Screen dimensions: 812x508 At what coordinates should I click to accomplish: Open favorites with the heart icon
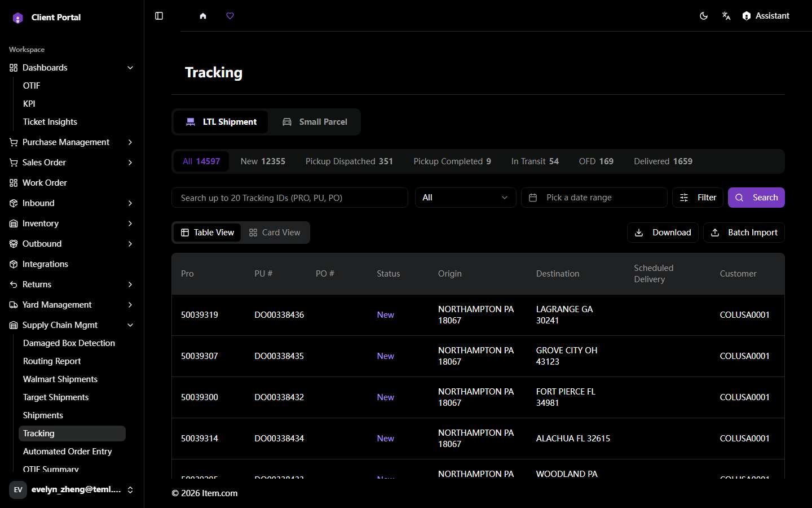(x=230, y=16)
